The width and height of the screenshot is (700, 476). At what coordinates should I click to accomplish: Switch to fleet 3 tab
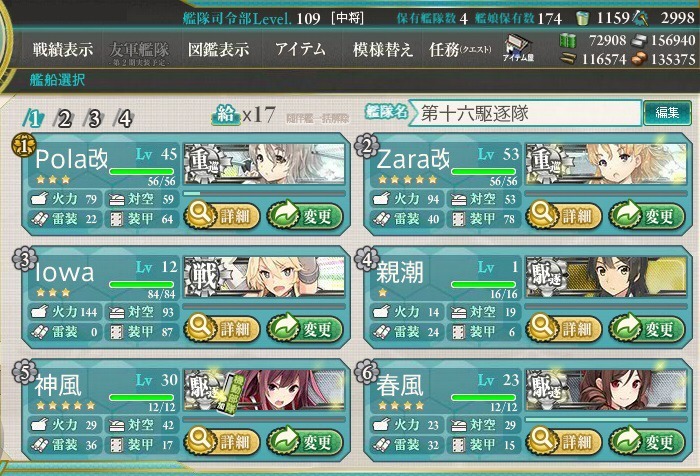pos(94,119)
